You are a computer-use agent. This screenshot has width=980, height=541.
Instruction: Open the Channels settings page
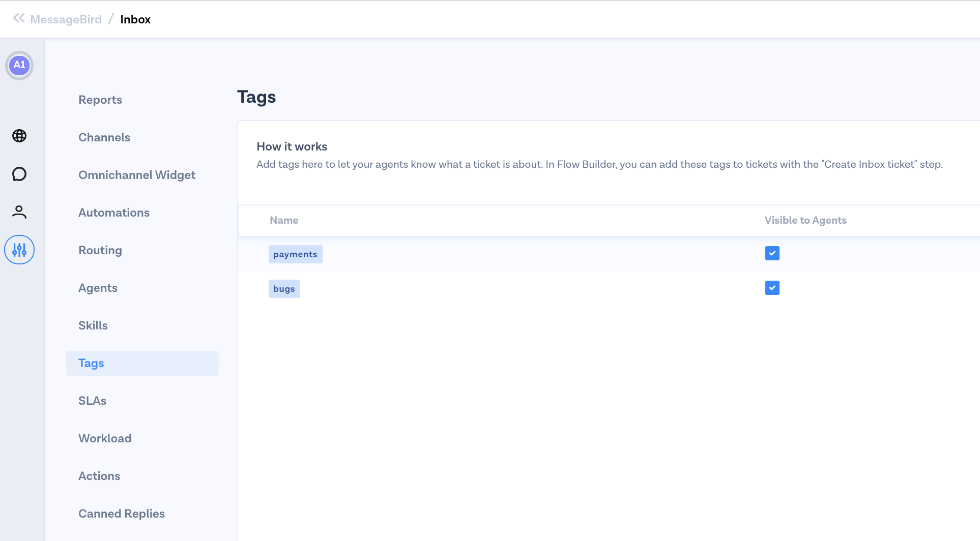coord(104,137)
